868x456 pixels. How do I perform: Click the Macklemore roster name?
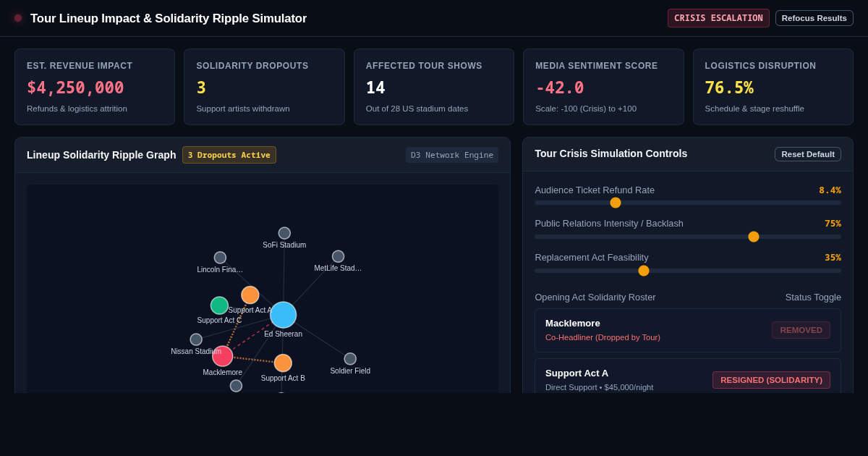573,324
